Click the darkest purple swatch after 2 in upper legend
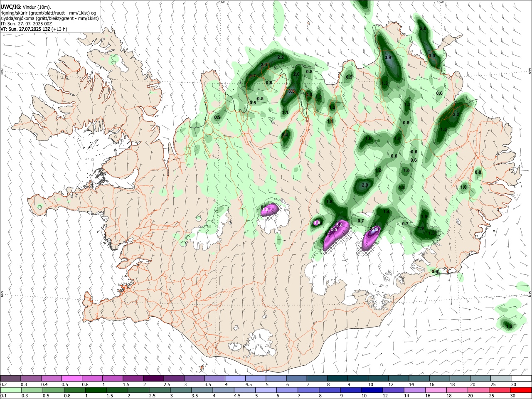The width and height of the screenshot is (532, 399). [x=153, y=379]
